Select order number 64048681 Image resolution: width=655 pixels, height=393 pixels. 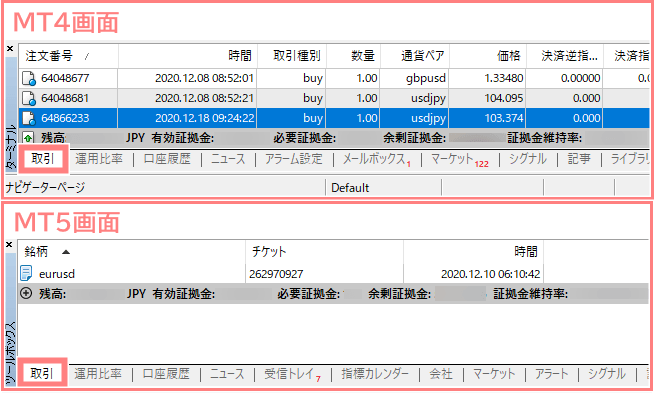(65, 98)
